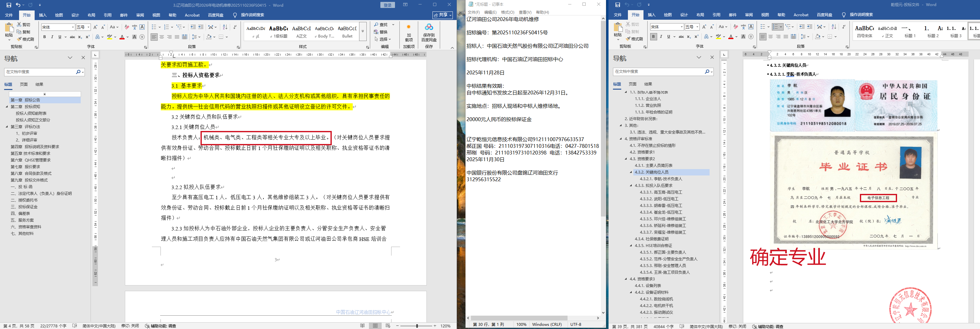
Task: Show paragraph marks in left Word ribbon
Action: tap(235, 27)
